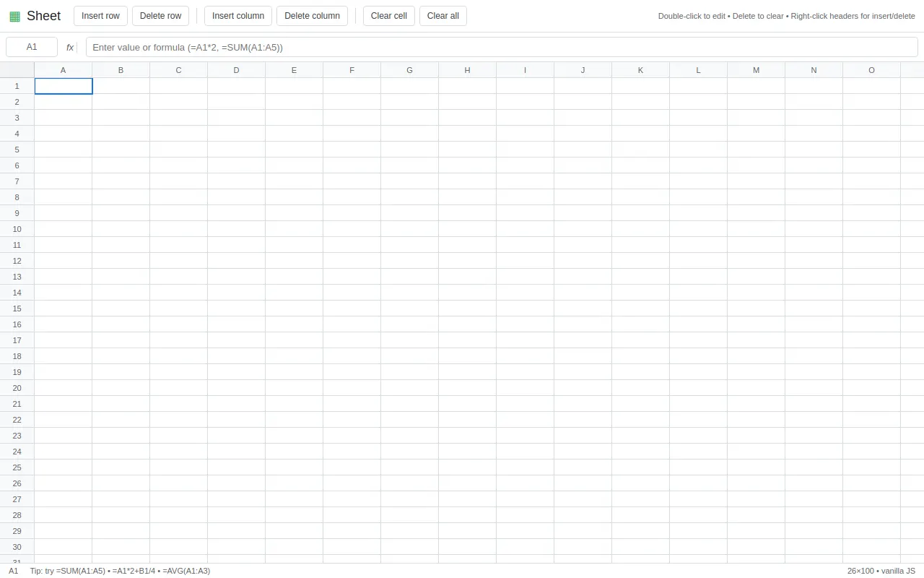Select column D header
Image resolution: width=924 pixels, height=578 pixels.
pyautogui.click(x=237, y=70)
